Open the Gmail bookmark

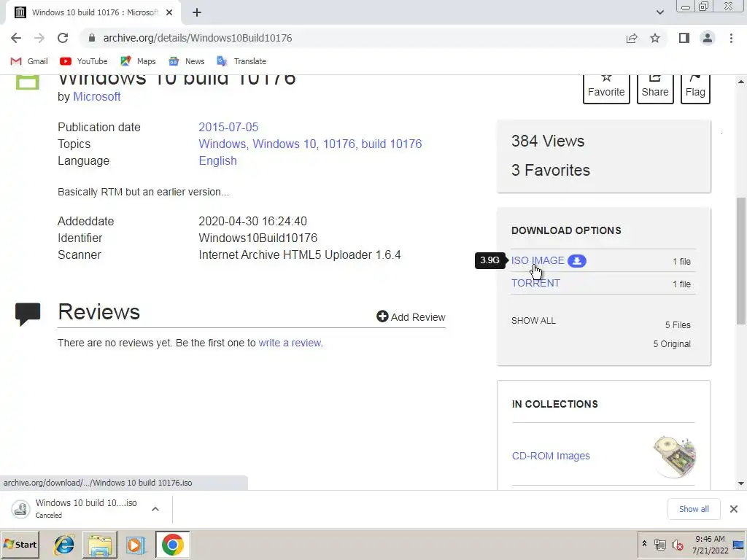pos(29,61)
